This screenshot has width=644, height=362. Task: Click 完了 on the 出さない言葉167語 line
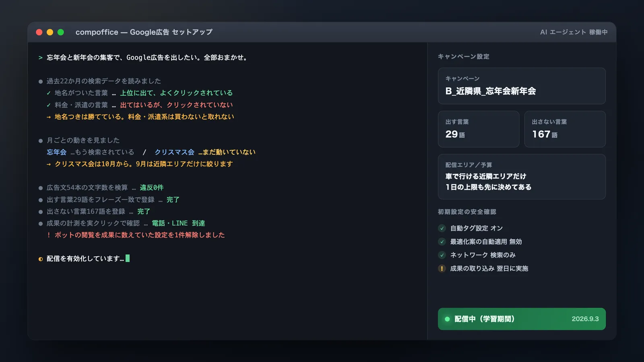point(144,212)
